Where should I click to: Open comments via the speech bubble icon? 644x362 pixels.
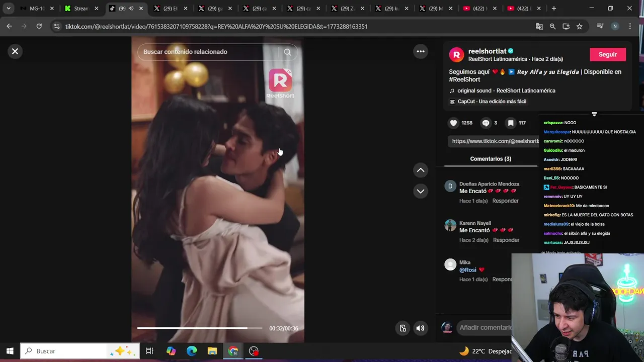click(x=486, y=123)
